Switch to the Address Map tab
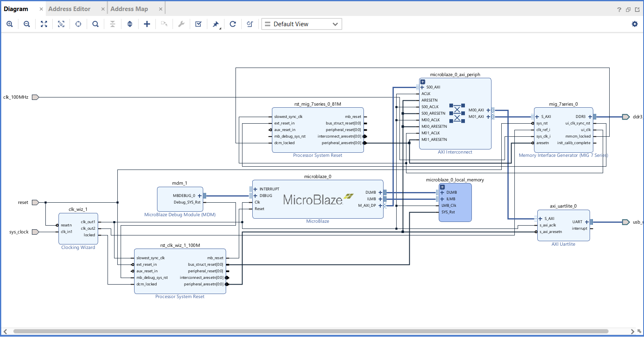This screenshot has height=337, width=644. click(129, 9)
